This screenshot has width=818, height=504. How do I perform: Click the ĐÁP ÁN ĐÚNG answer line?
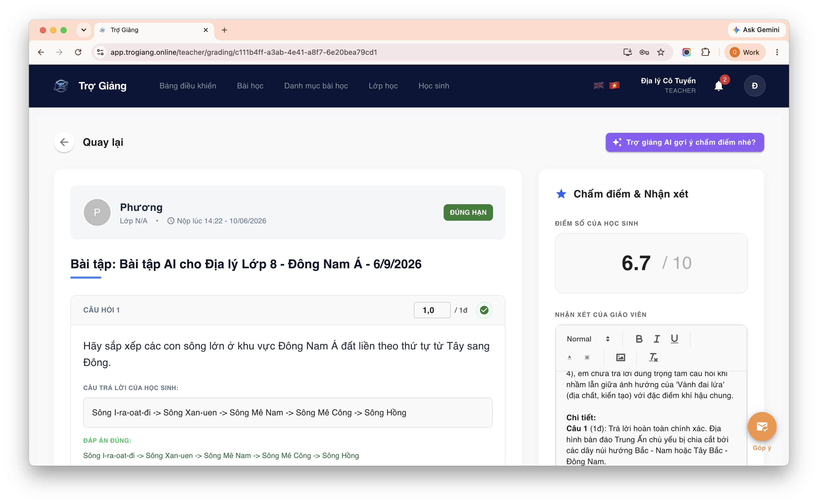221,455
